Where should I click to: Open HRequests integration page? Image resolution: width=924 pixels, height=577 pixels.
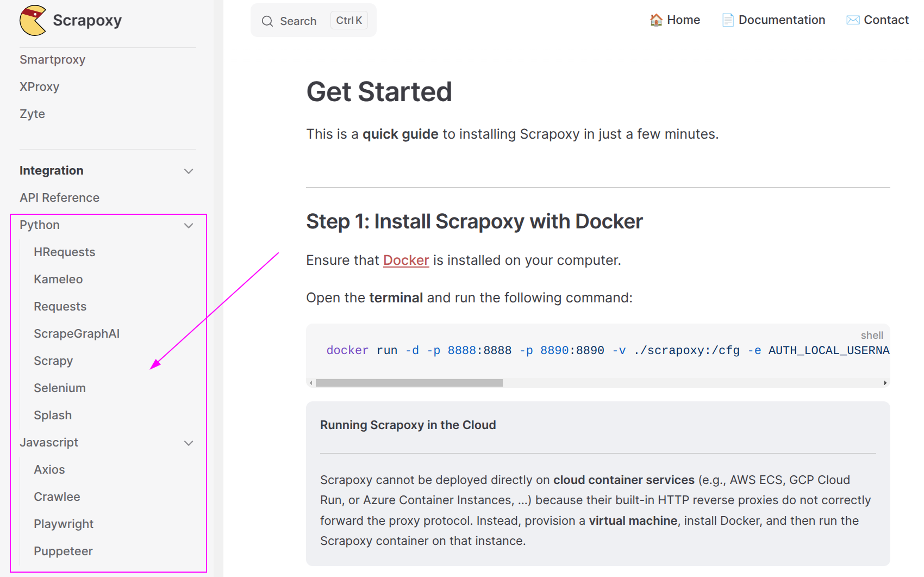pos(64,252)
